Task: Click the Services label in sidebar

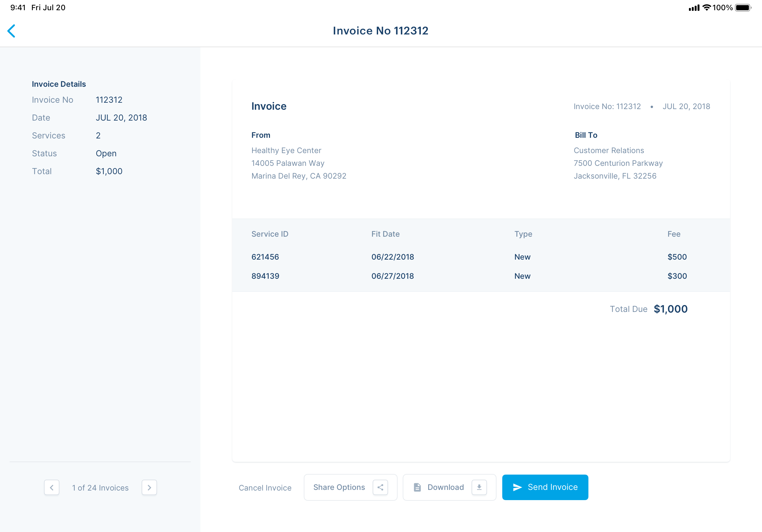Action: pos(49,136)
